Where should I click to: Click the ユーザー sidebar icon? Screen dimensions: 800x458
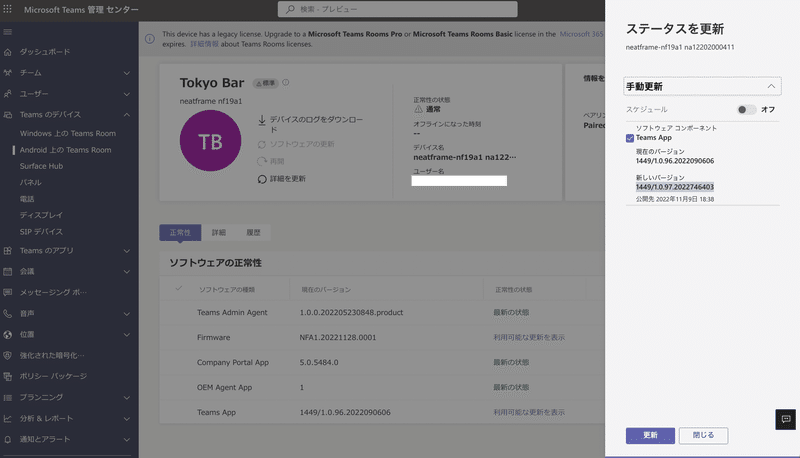(8, 94)
